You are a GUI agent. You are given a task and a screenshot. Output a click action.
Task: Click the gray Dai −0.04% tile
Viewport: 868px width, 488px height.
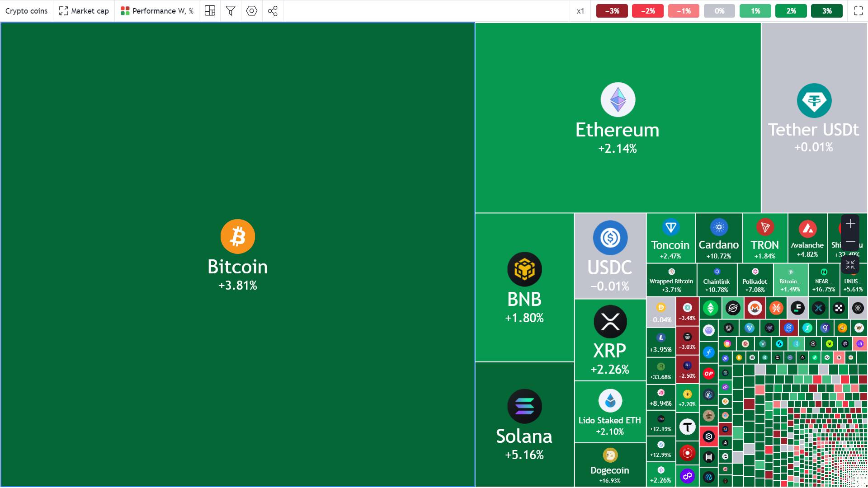point(660,312)
